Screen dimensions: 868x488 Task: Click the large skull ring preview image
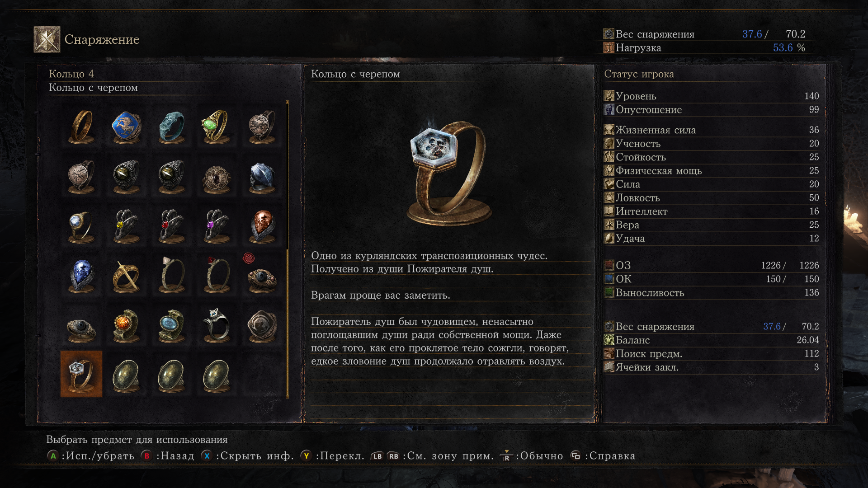pyautogui.click(x=448, y=173)
